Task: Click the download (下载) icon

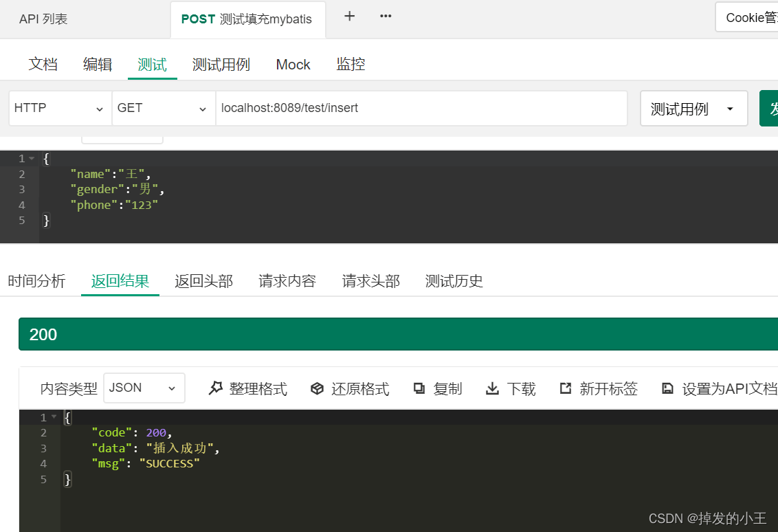Action: coord(492,388)
